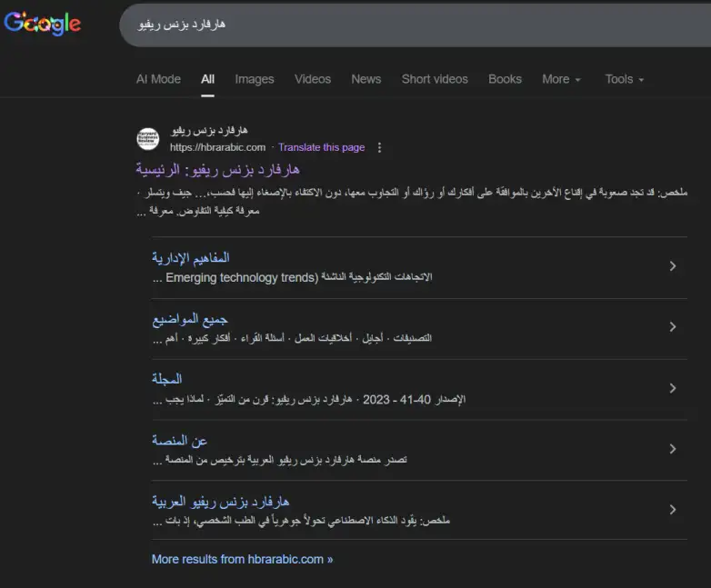Focus the Google search box

click(415, 25)
